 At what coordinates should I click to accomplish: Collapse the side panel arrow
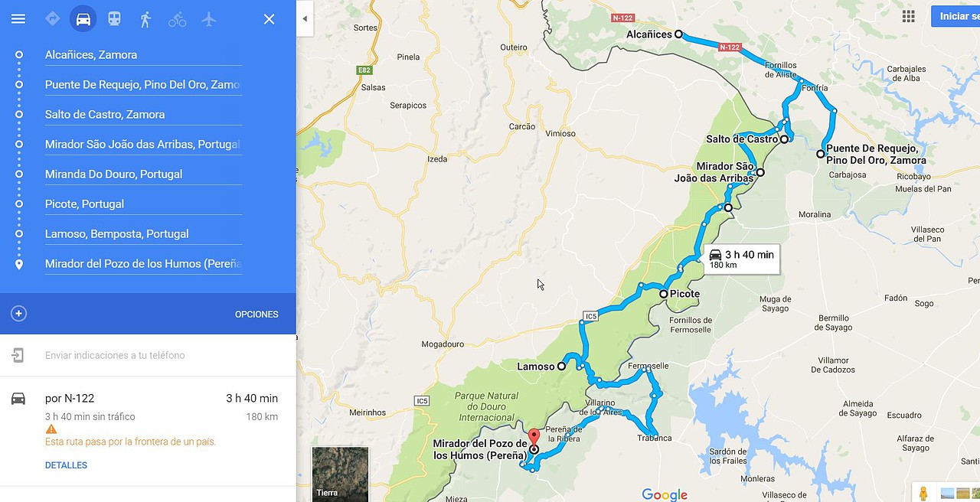point(305,19)
